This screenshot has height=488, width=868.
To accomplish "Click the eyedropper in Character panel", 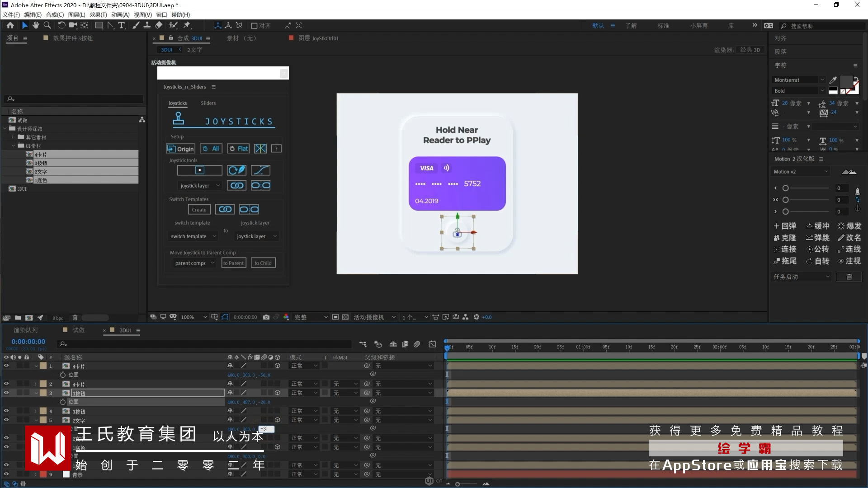I will coord(833,80).
